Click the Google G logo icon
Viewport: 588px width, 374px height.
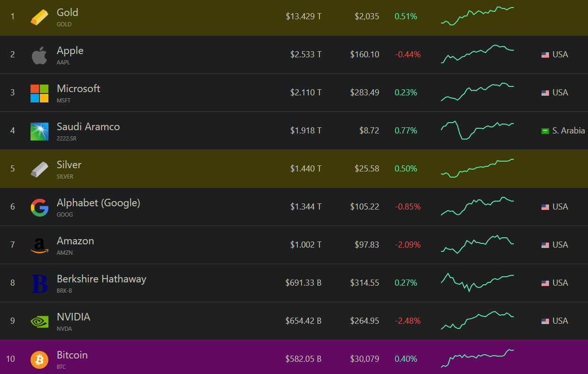(39, 207)
